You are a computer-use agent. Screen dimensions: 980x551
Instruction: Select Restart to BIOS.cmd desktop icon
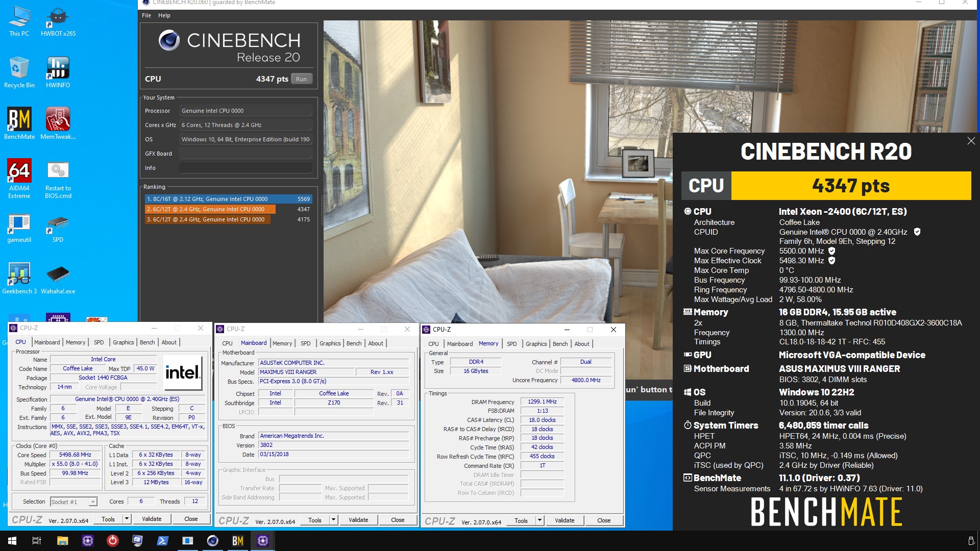pos(58,179)
